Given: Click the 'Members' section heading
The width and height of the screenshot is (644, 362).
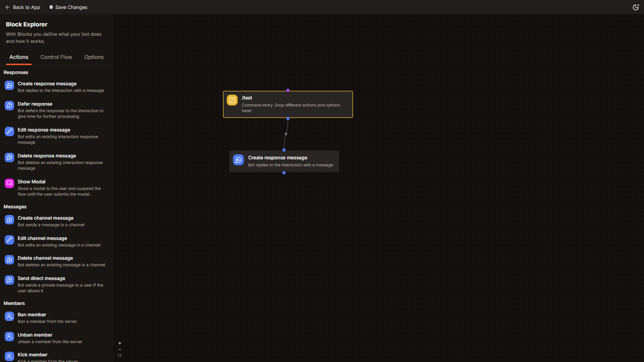Looking at the screenshot, I should point(14,303).
